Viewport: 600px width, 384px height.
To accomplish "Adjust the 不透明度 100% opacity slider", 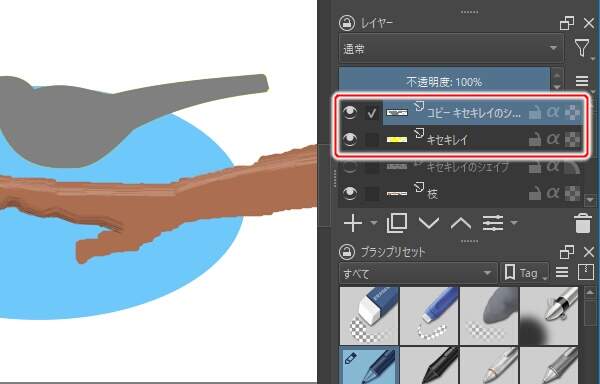I will pyautogui.click(x=444, y=81).
